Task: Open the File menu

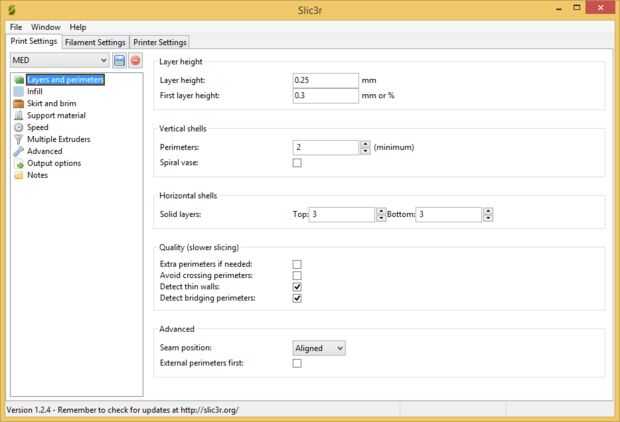Action: pyautogui.click(x=16, y=27)
